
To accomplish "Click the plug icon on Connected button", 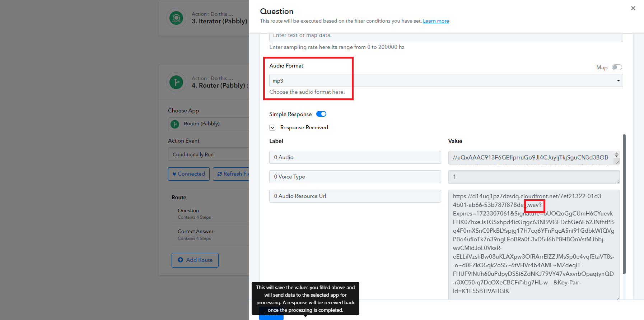I will [x=174, y=174].
